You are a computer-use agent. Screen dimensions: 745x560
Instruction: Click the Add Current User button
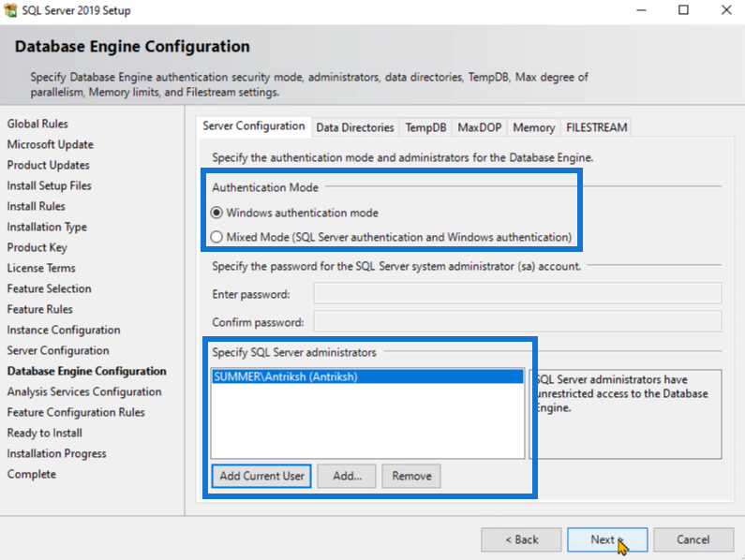click(x=261, y=476)
